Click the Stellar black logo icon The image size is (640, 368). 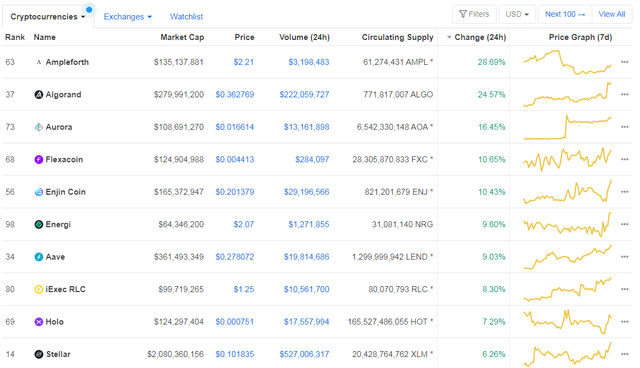pos(39,355)
